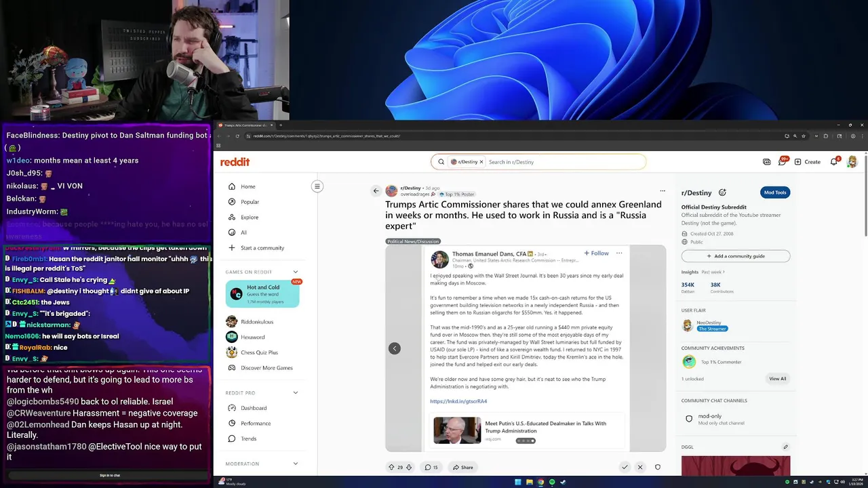
Task: Open a new browser tab
Action: pyautogui.click(x=281, y=125)
